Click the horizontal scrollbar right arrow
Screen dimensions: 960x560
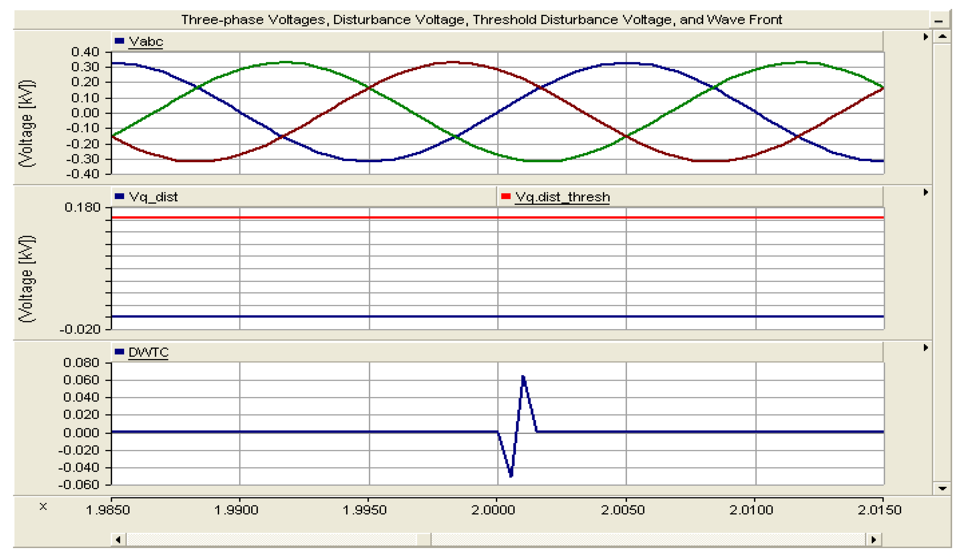pyautogui.click(x=874, y=540)
